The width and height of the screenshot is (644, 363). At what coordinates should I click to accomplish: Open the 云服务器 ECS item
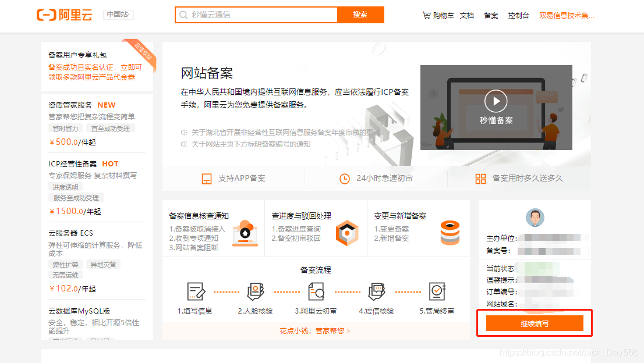[x=70, y=233]
